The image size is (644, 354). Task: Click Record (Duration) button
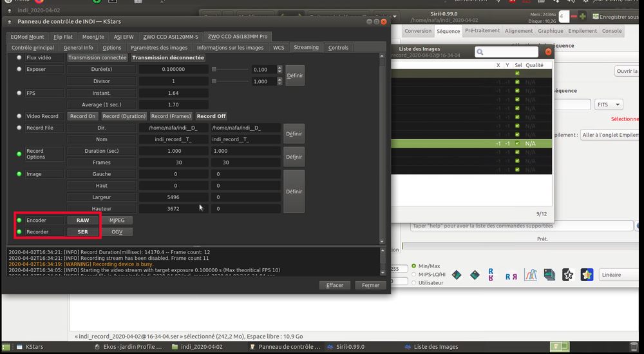(124, 116)
